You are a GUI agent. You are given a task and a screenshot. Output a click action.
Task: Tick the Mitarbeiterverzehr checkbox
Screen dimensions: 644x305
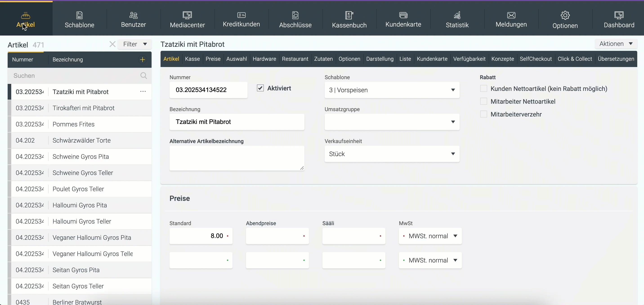click(483, 114)
